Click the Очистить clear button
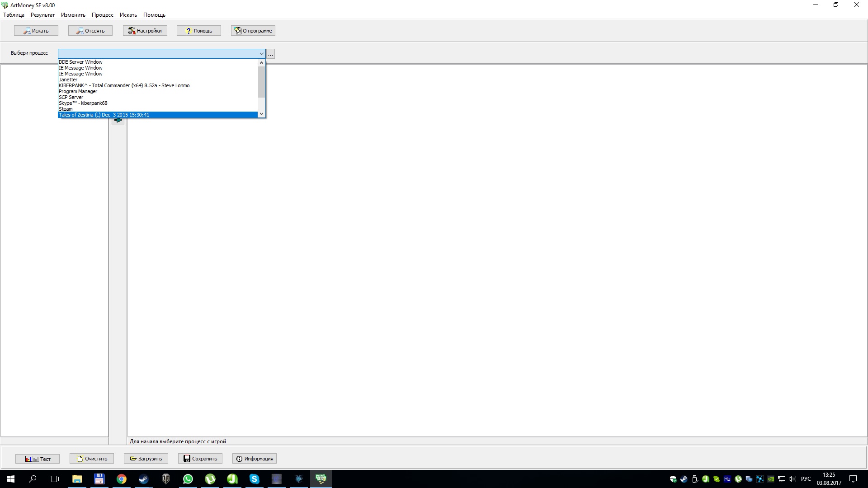Screen dimensions: 868x488 tap(92, 459)
